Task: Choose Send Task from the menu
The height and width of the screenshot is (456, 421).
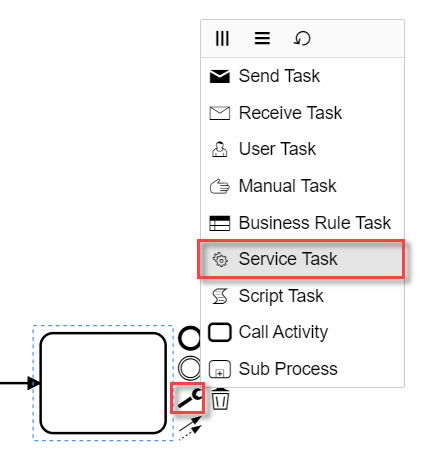Action: tap(302, 76)
